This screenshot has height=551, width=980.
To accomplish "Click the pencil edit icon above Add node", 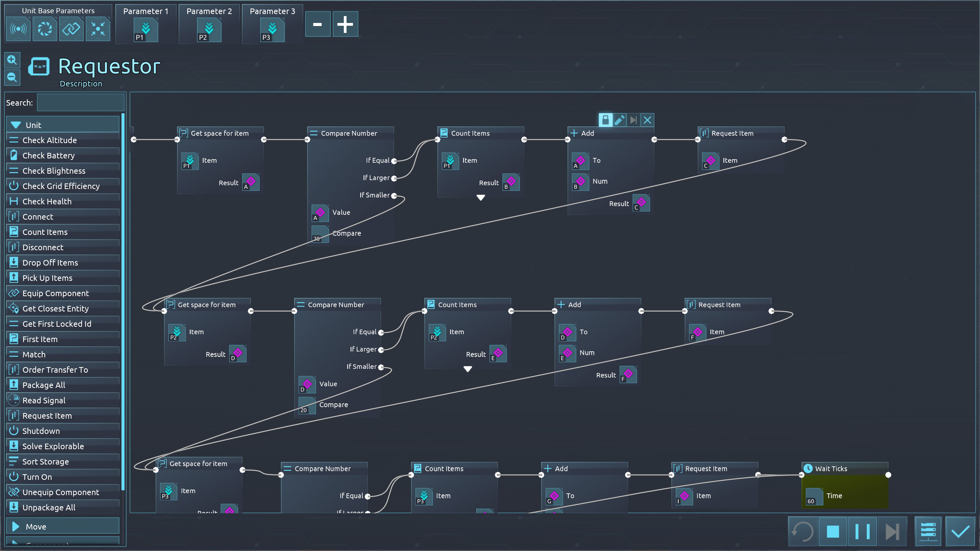I will (619, 120).
